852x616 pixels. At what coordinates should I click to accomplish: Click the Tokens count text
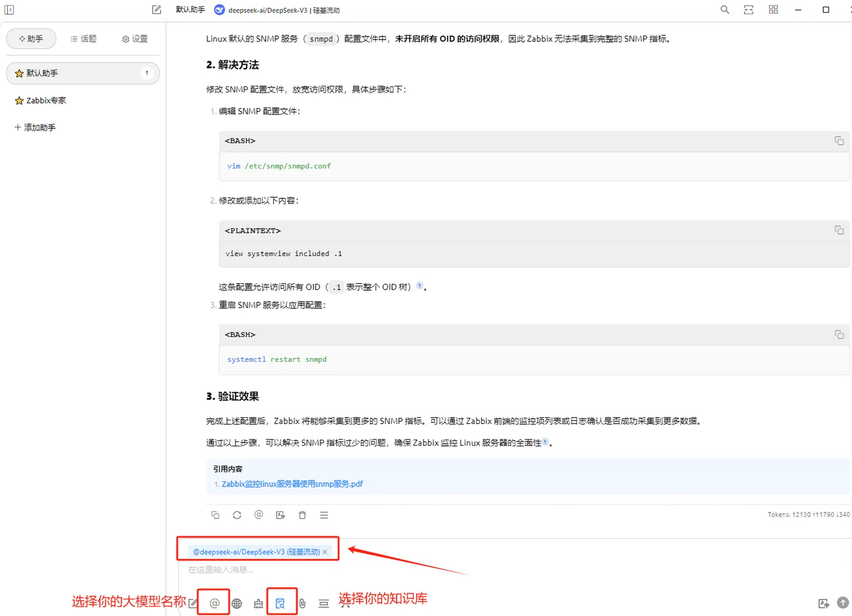[809, 514]
